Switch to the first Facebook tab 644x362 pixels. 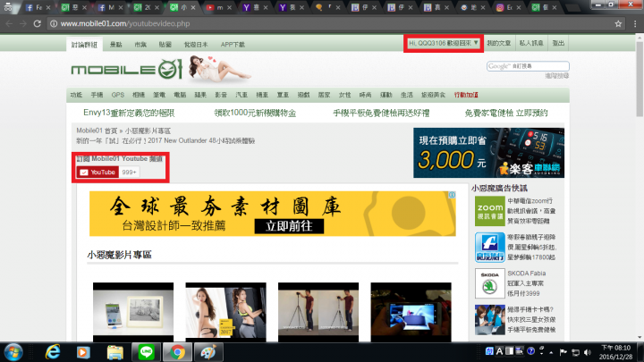coord(38,7)
